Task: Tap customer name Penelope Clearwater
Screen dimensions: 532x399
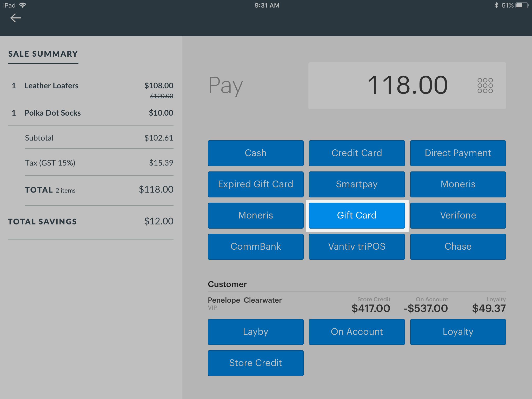Action: pos(244,300)
